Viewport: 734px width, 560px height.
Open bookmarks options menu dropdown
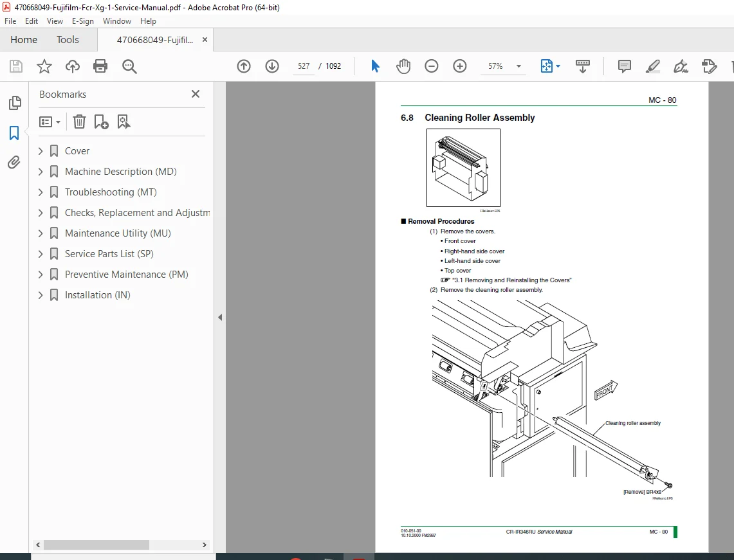pyautogui.click(x=50, y=122)
